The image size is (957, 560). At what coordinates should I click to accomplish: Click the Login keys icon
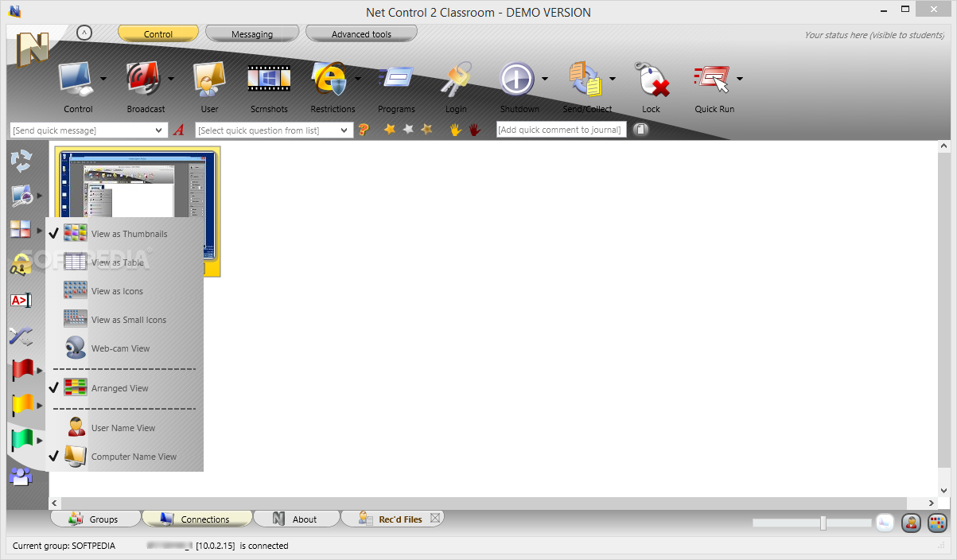tap(456, 80)
